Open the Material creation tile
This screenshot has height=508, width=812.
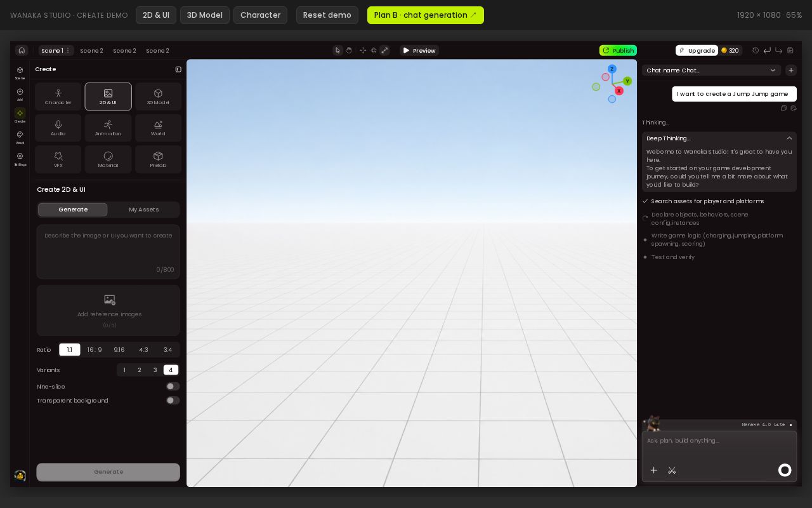tap(108, 159)
